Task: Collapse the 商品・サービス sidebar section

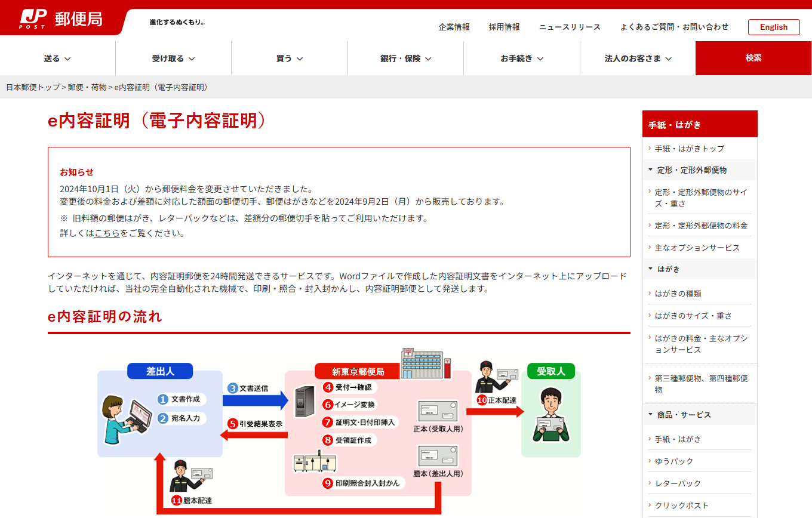Action: [700, 415]
